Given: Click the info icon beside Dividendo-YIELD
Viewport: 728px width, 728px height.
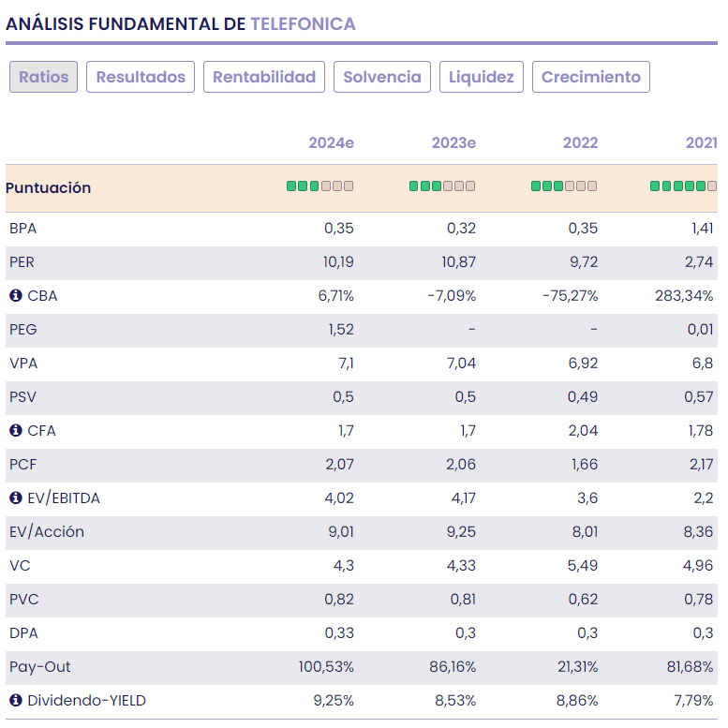Looking at the screenshot, I should coord(16,701).
